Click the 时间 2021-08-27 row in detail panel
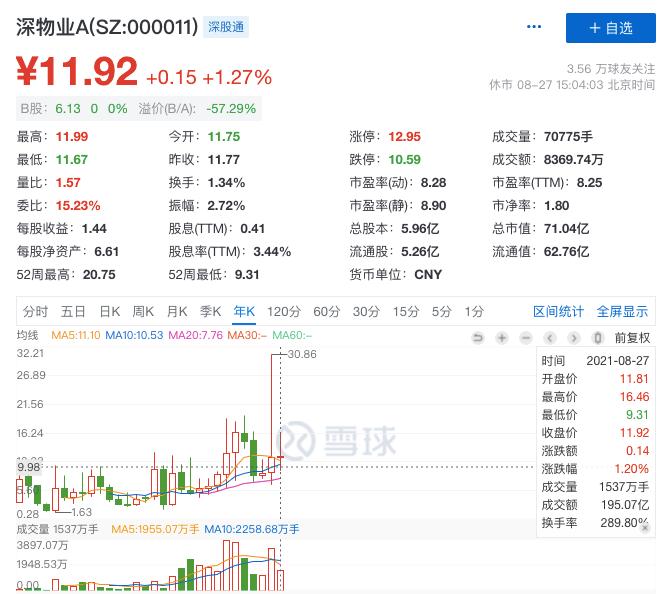Viewport: 668px width, 594px height. point(595,361)
